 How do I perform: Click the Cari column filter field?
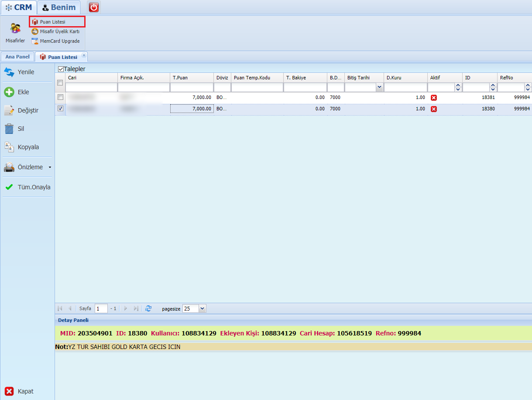[x=91, y=87]
